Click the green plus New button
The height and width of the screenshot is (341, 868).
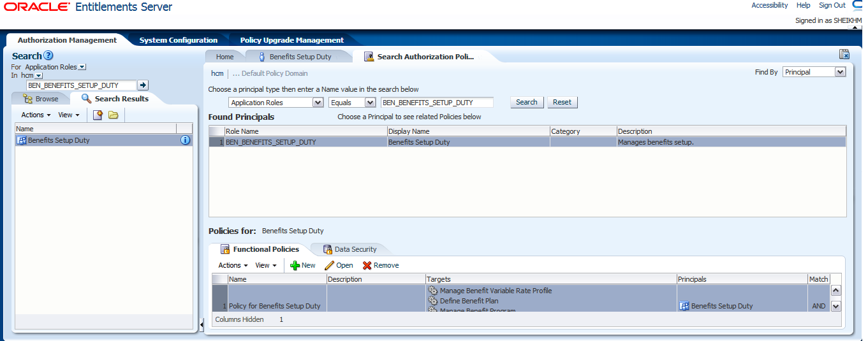tap(303, 265)
